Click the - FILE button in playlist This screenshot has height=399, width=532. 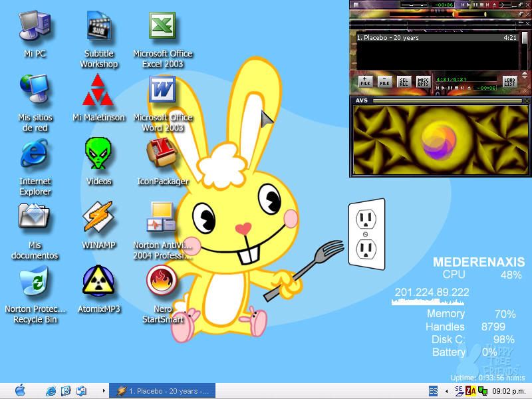[x=385, y=81]
